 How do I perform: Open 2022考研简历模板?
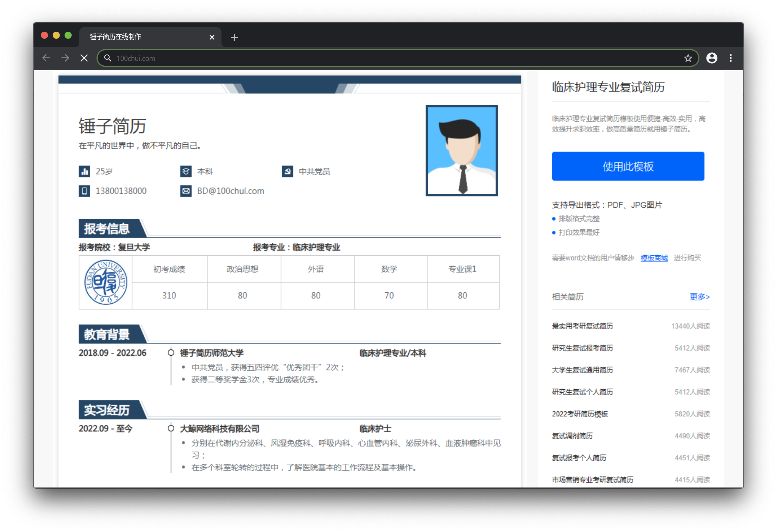click(580, 414)
